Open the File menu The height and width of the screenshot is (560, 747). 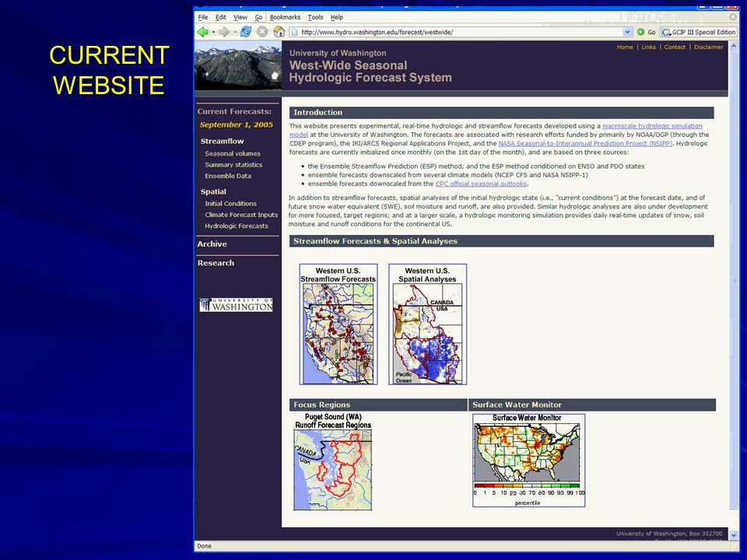(x=203, y=17)
